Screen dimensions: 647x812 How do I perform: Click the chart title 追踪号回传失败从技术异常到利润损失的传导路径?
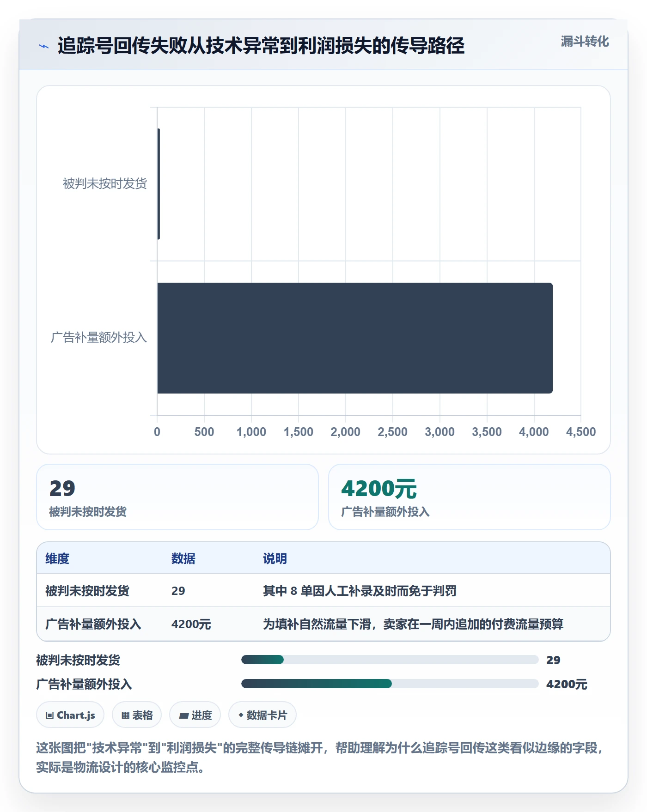(x=261, y=46)
